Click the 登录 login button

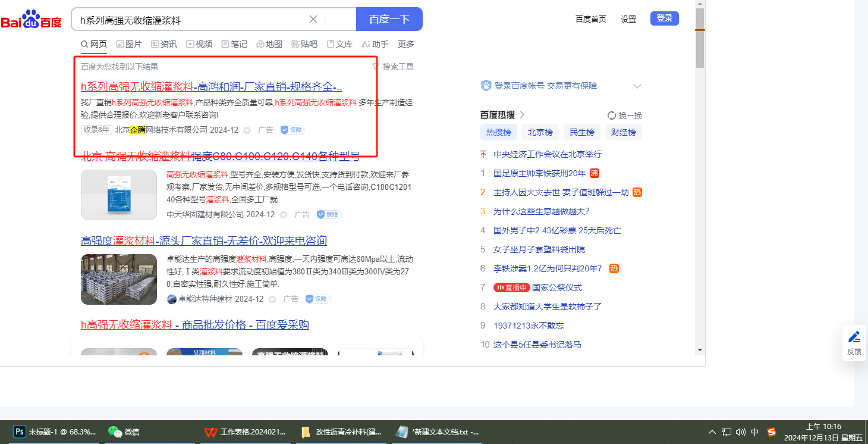(664, 18)
